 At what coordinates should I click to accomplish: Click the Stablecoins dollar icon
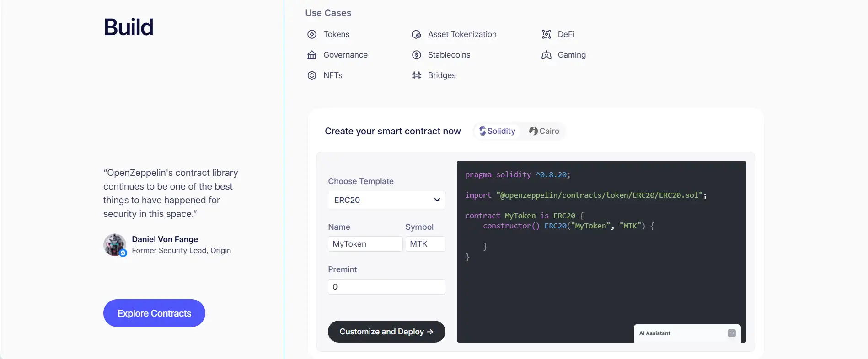pyautogui.click(x=416, y=55)
